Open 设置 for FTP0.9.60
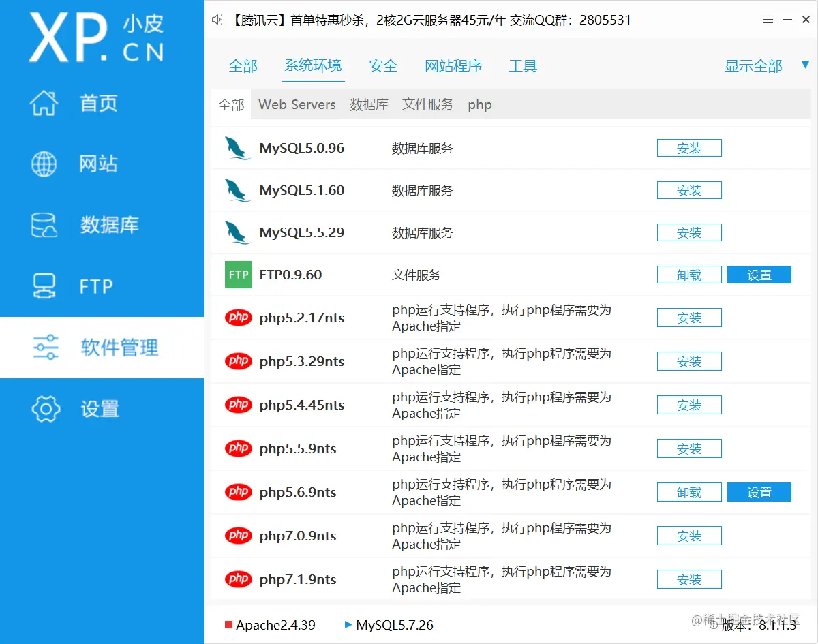This screenshot has width=818, height=644. pos(759,275)
